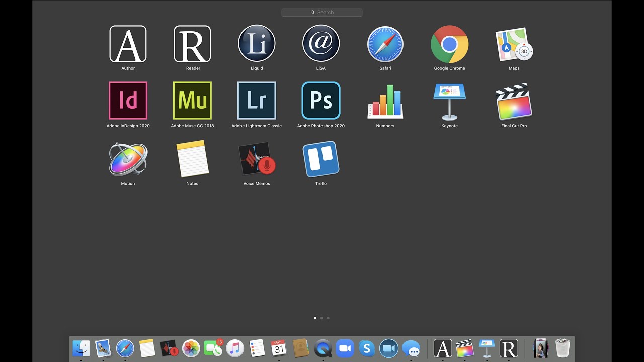The width and height of the screenshot is (644, 362).
Task: Click the Author icon in the Dock
Action: coord(443,348)
